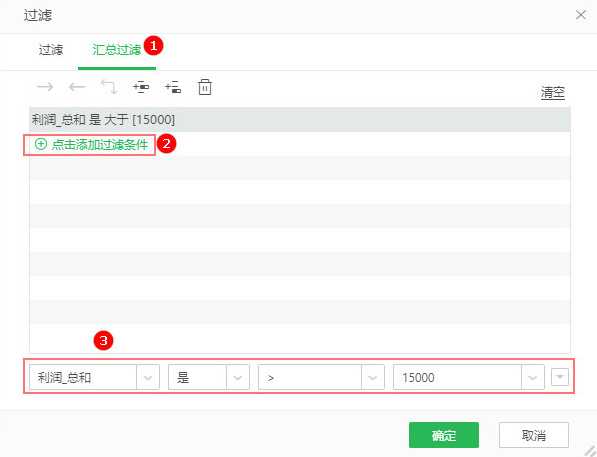Click 清空 to clear all conditions
597x457 pixels.
point(553,93)
